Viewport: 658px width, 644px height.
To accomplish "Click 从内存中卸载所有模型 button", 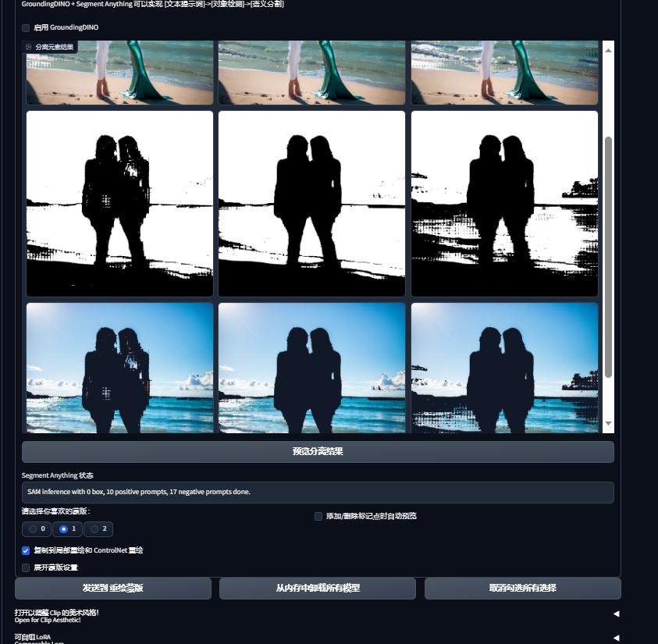I will pyautogui.click(x=317, y=588).
